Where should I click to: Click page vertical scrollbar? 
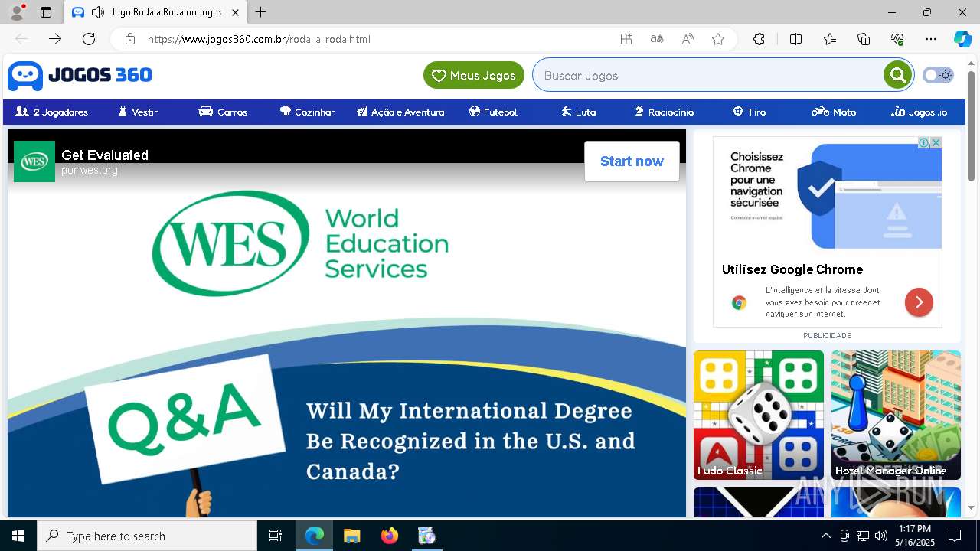click(971, 126)
